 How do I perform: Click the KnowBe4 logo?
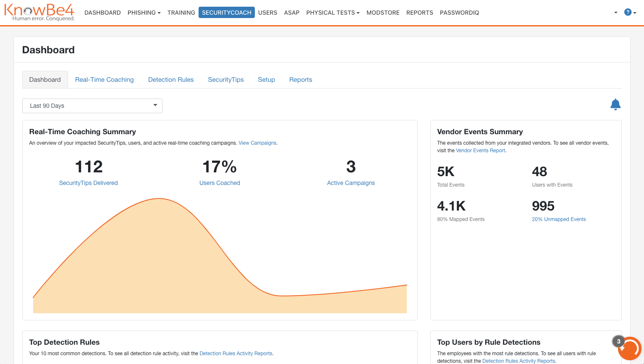tap(39, 12)
